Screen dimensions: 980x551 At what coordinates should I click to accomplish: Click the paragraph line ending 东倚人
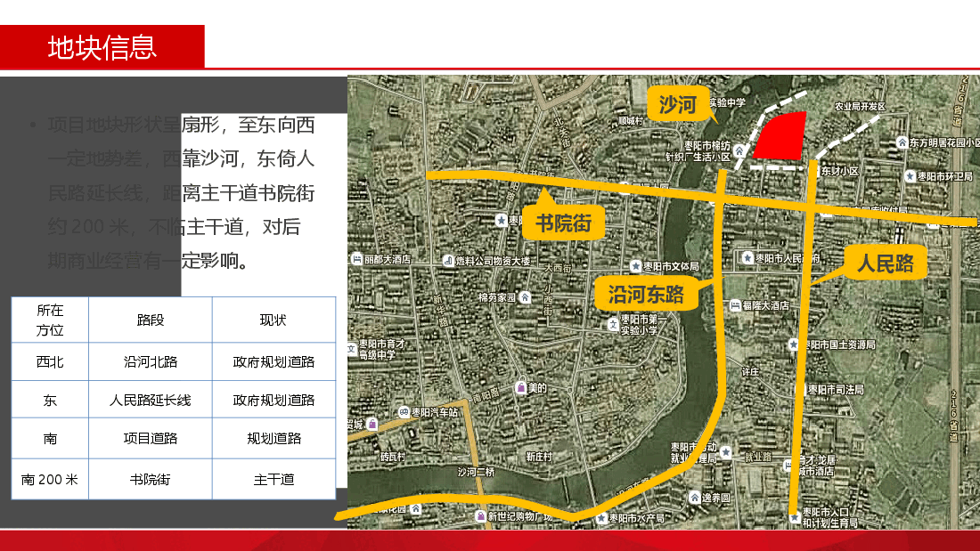(x=181, y=158)
